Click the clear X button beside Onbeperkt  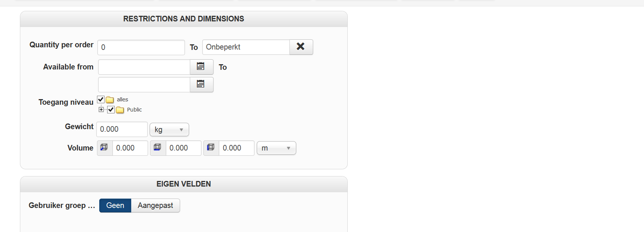point(301,47)
